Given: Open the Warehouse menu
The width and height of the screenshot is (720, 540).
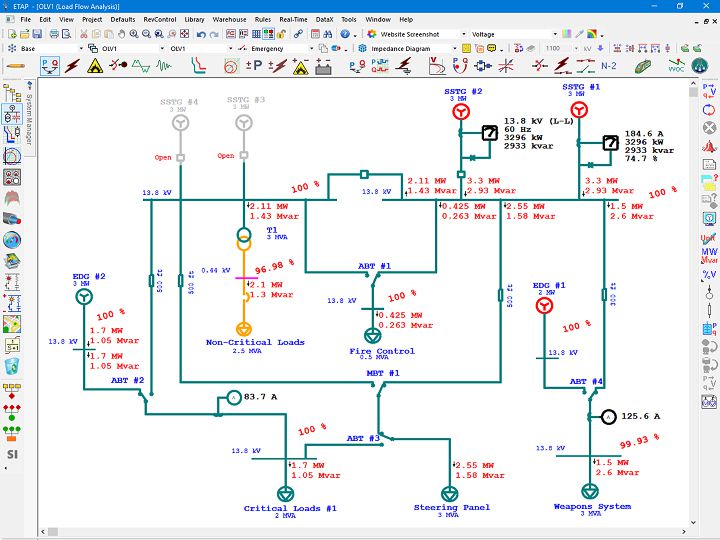Looking at the screenshot, I should (x=229, y=19).
